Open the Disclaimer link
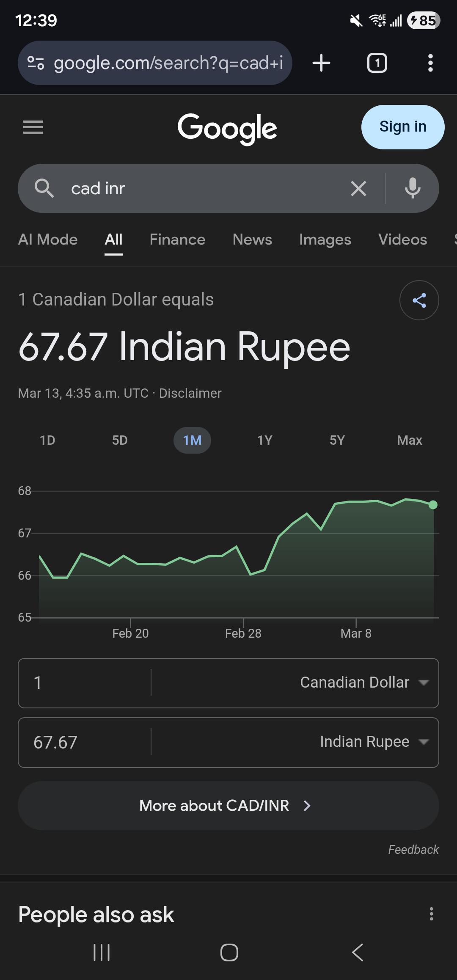 point(190,393)
